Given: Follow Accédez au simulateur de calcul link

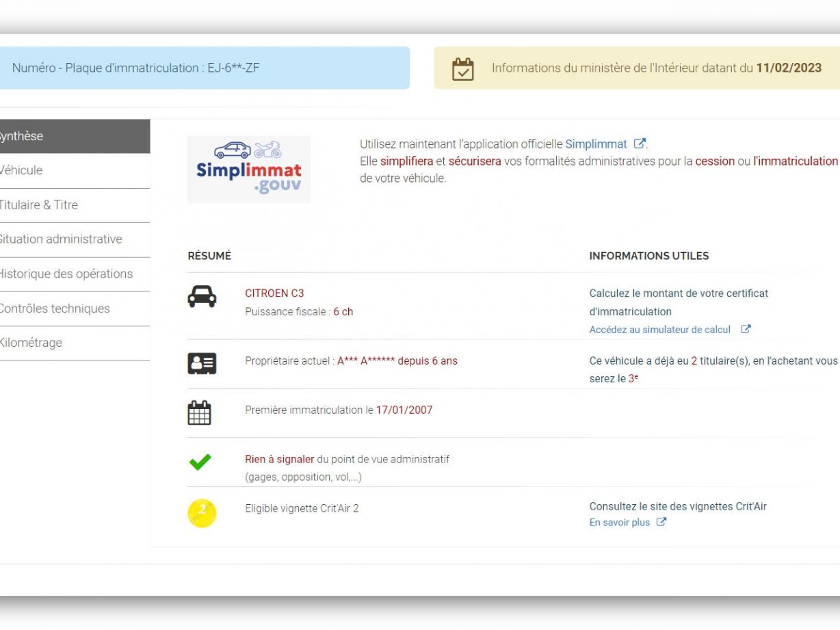Looking at the screenshot, I should click(x=659, y=330).
